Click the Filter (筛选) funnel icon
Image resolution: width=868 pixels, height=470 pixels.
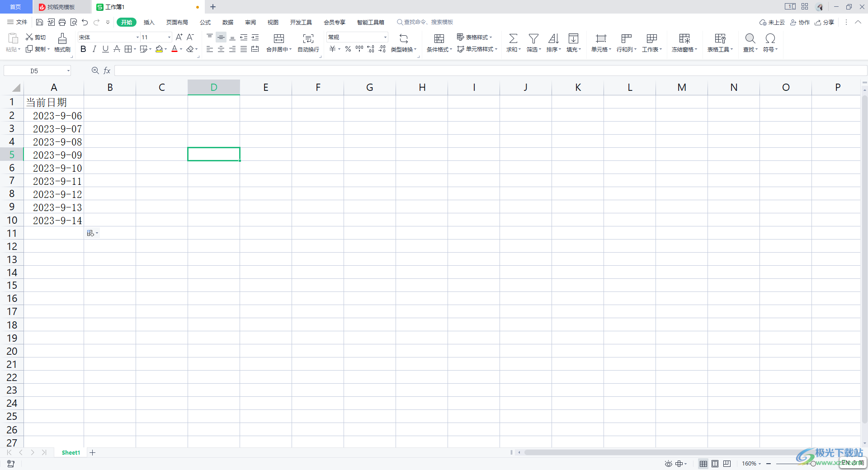(x=533, y=38)
